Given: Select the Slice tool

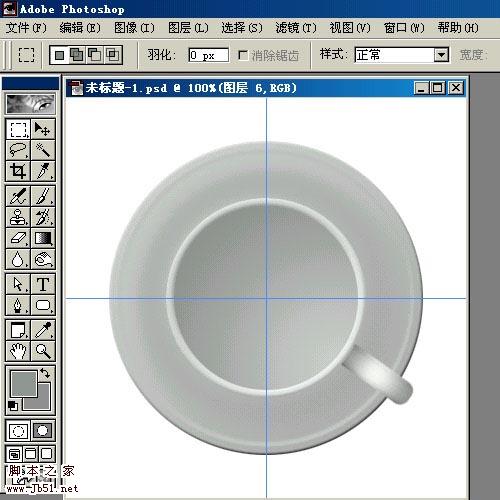Looking at the screenshot, I should [43, 171].
